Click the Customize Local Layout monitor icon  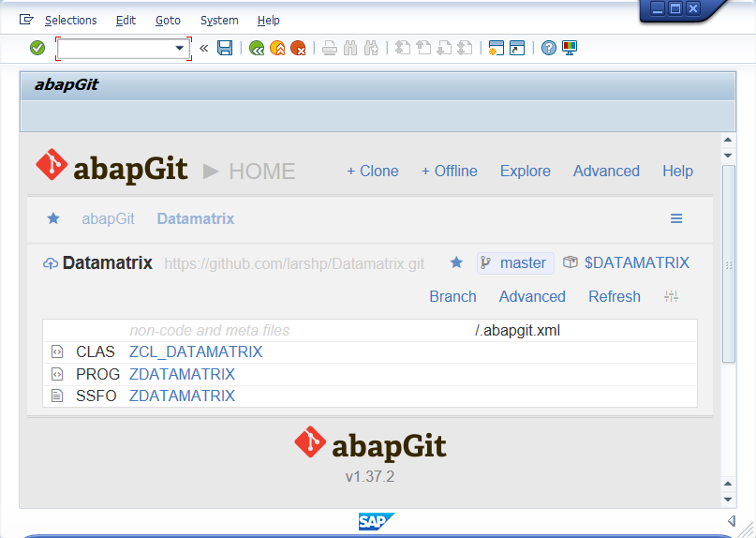[570, 48]
